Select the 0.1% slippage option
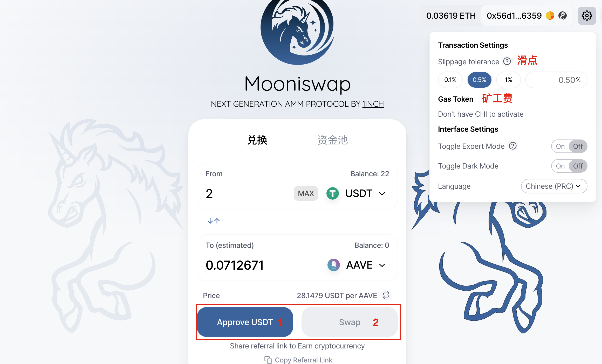Image resolution: width=602 pixels, height=364 pixels. point(450,80)
